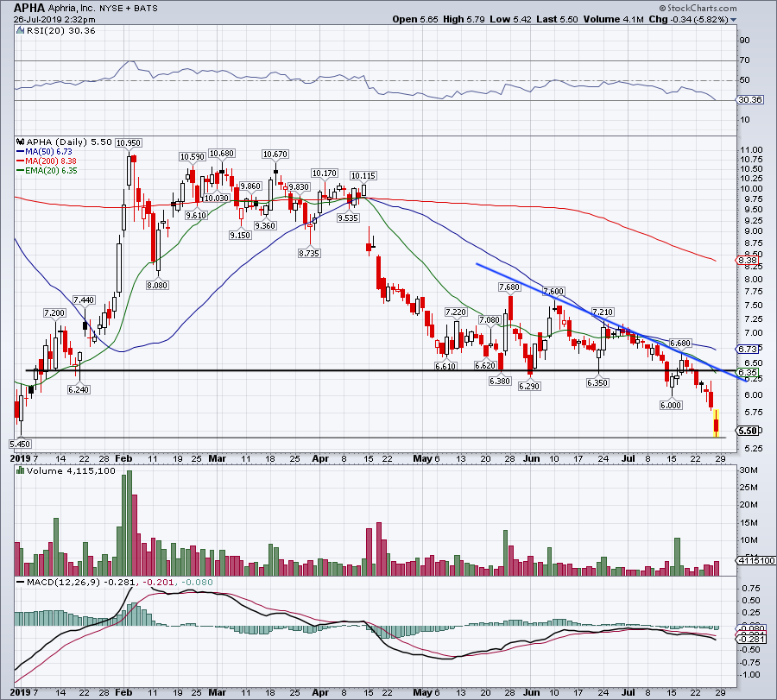Click the 8.080 February low label

click(x=157, y=285)
